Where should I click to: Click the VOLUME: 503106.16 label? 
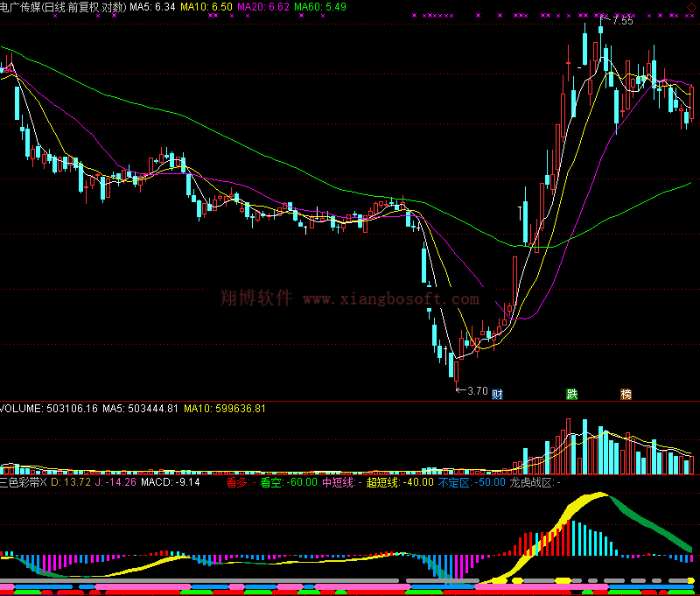pos(49,409)
